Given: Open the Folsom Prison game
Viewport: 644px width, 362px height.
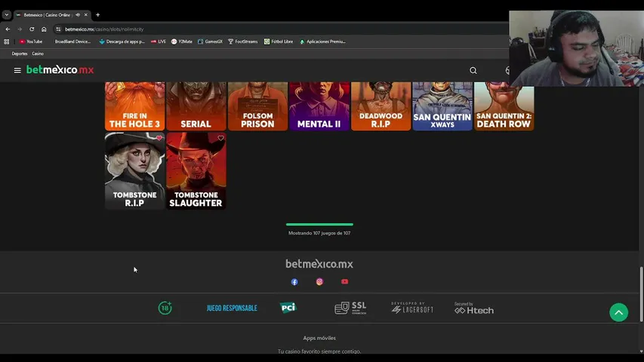Looking at the screenshot, I should pos(258,106).
